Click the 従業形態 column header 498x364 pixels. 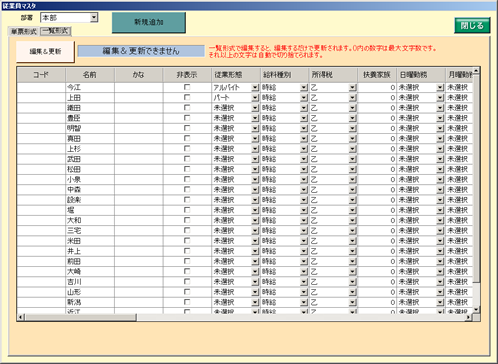[236, 75]
